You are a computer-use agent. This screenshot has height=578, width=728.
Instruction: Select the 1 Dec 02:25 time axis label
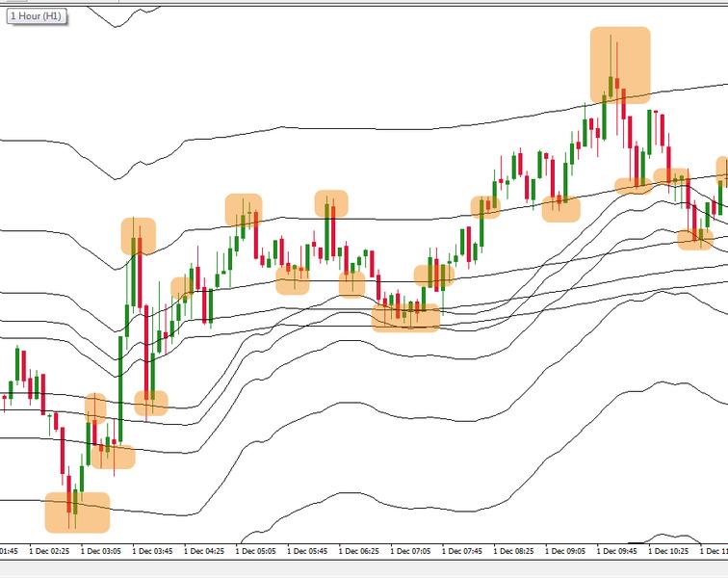[49, 551]
